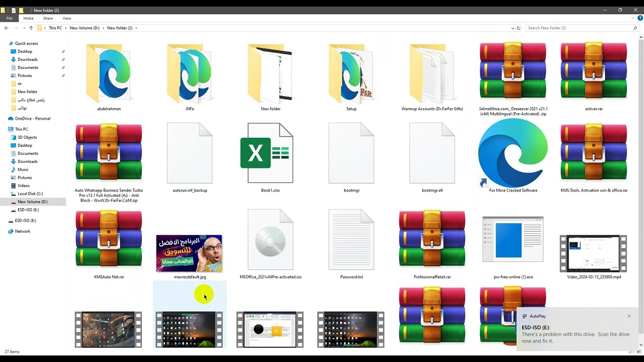Click the Properties checkmark icon in title bar

click(x=13, y=10)
